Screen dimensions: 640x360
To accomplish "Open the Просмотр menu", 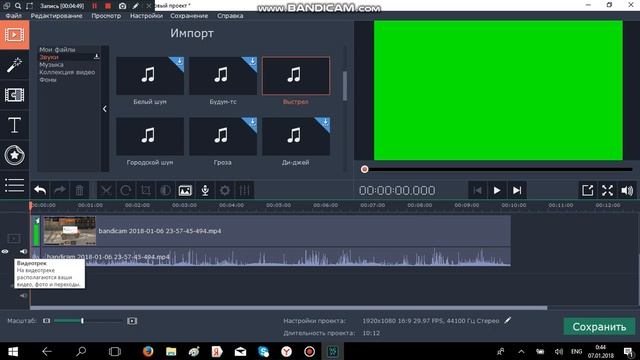I will coord(106,16).
